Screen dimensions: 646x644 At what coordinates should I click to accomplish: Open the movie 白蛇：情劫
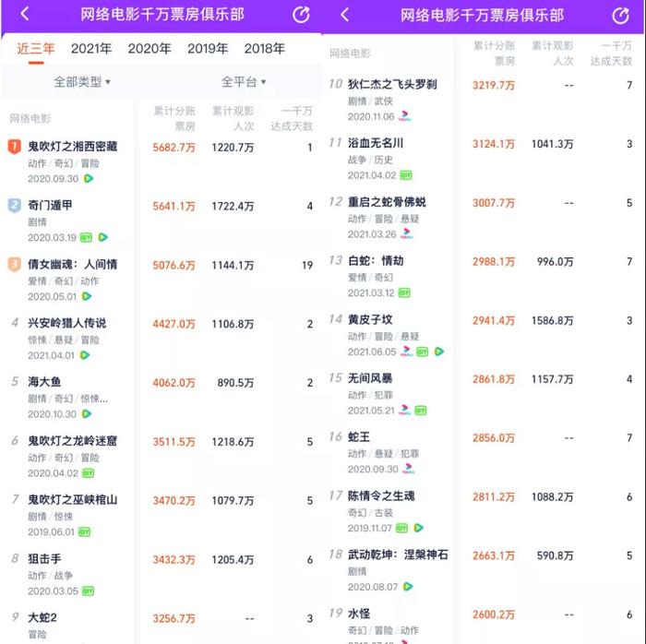(376, 261)
